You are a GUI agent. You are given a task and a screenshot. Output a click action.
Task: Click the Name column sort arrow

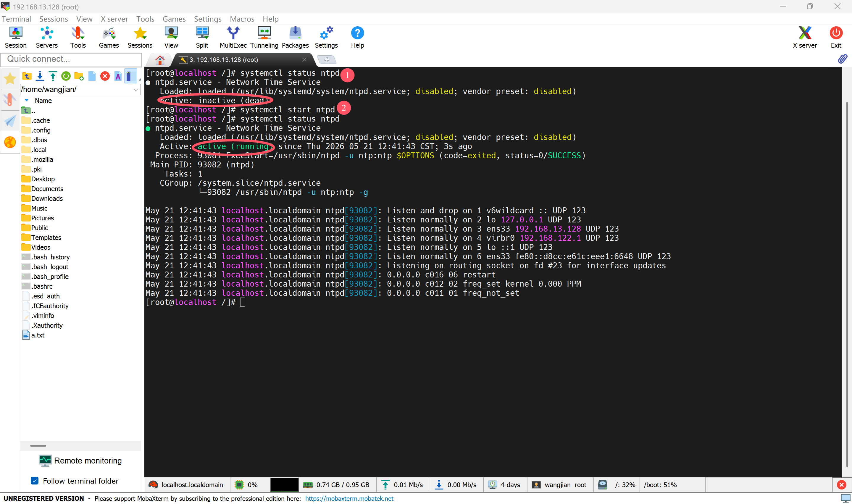27,101
